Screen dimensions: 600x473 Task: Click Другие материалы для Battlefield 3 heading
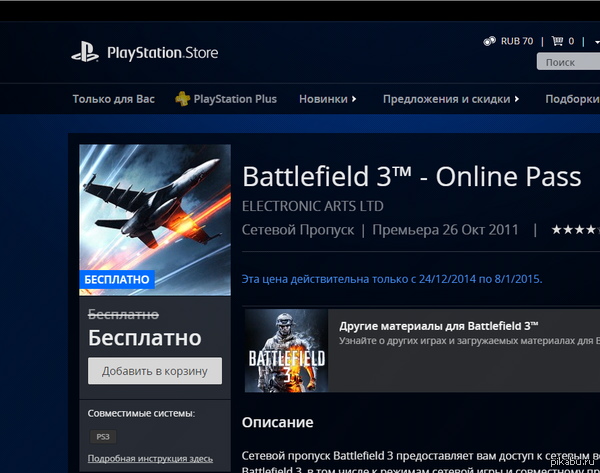pyautogui.click(x=439, y=327)
